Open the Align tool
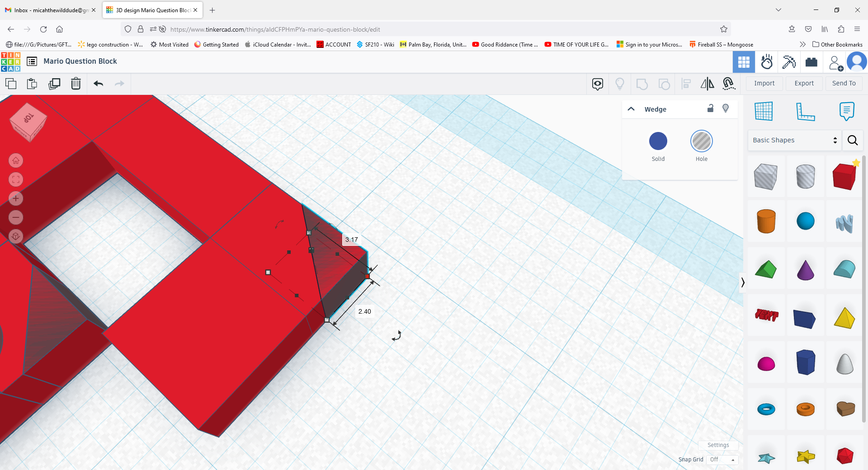The width and height of the screenshot is (868, 470). (686, 84)
